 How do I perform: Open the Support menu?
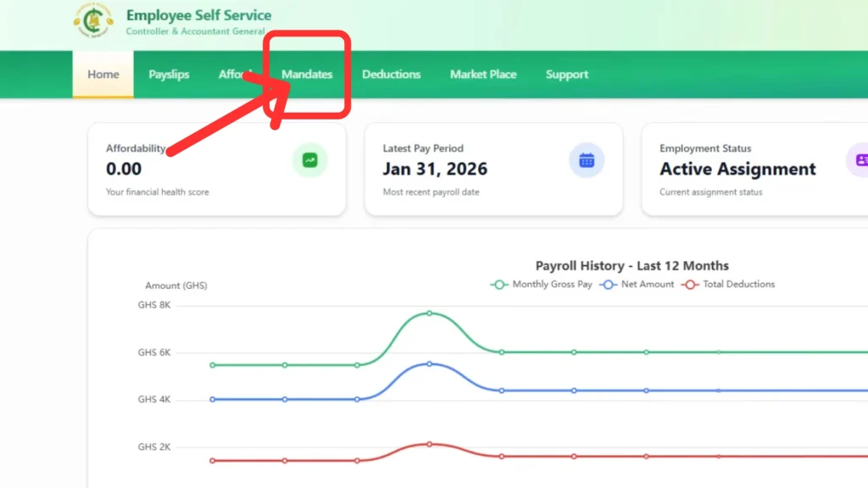coord(567,75)
